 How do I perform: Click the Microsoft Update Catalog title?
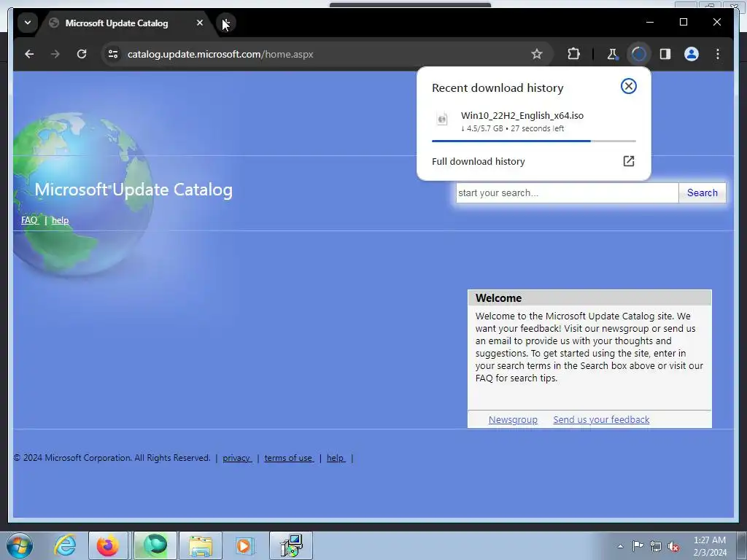click(133, 190)
